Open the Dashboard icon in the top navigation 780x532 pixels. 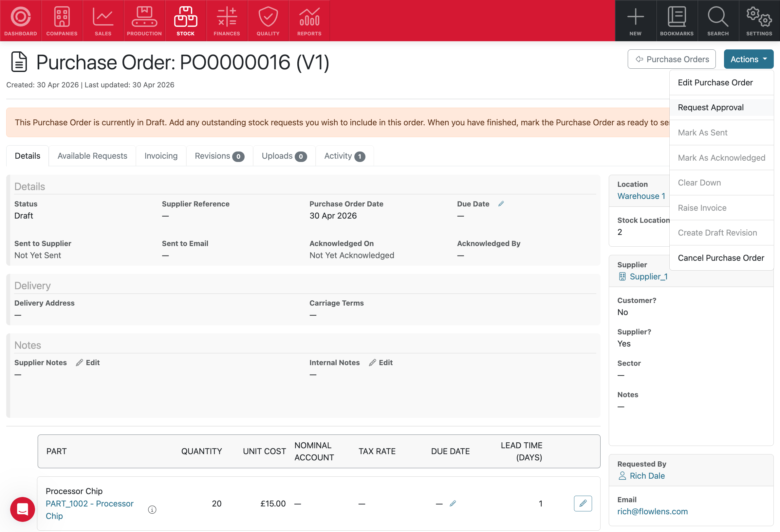[21, 21]
